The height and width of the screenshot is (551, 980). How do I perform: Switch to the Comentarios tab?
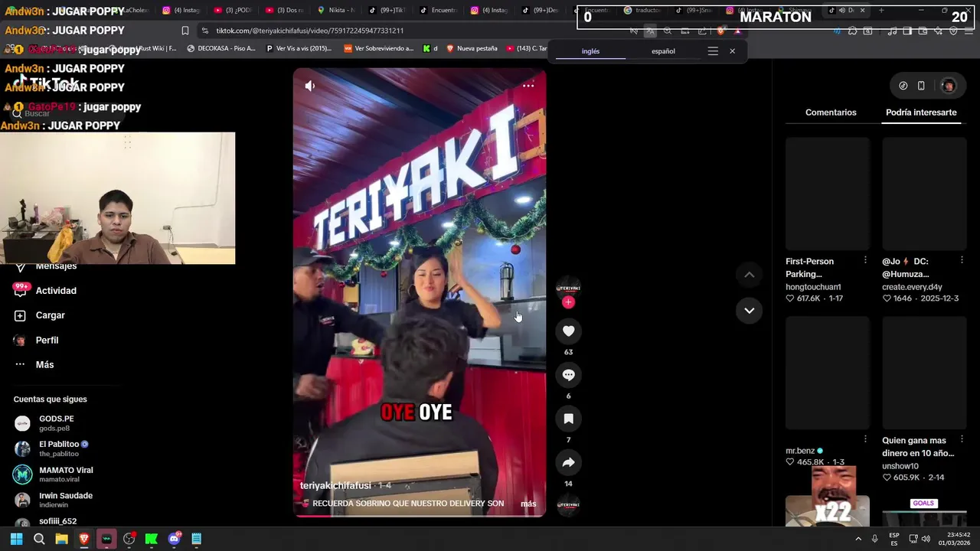click(831, 112)
